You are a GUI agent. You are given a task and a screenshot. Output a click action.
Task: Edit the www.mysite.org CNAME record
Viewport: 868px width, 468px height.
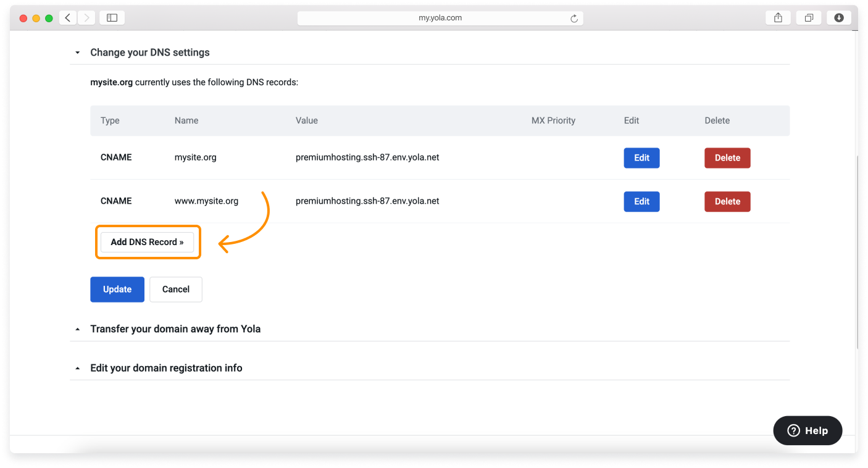pos(641,201)
